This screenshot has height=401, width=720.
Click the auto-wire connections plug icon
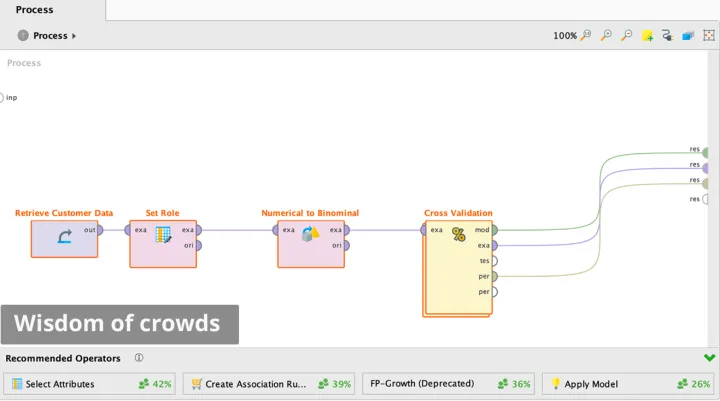667,36
